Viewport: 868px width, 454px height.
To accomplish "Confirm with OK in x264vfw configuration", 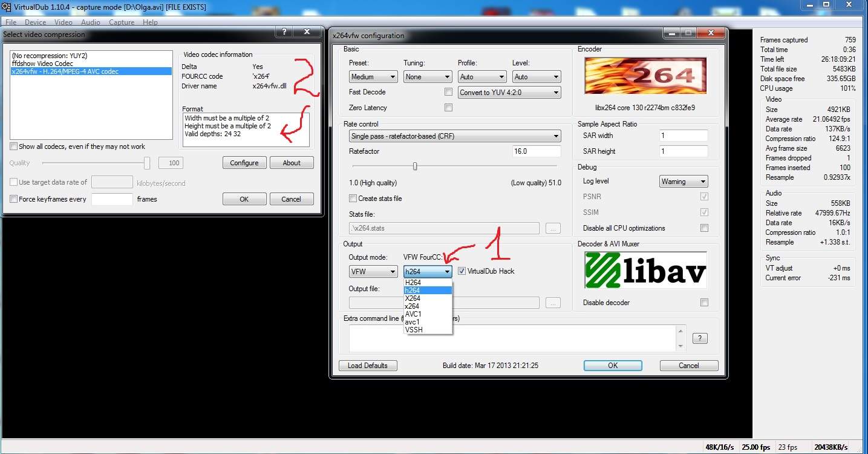I will [613, 366].
